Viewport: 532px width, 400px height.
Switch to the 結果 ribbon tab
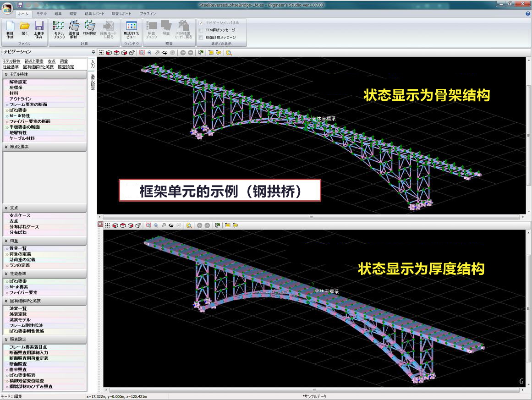point(58,14)
